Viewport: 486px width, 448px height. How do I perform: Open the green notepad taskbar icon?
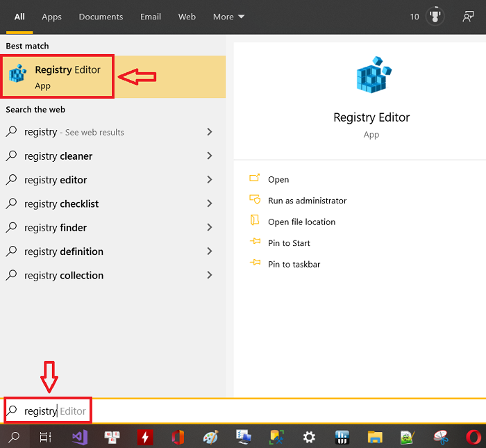(x=408, y=437)
